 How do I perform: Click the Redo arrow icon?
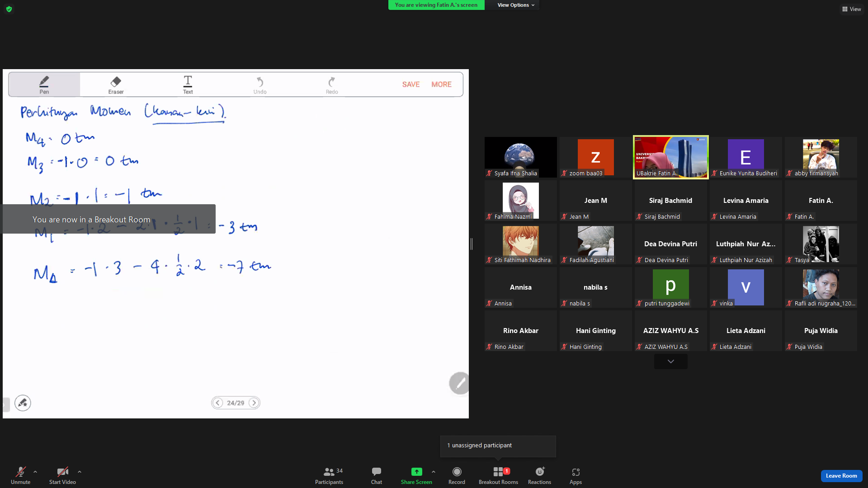[x=332, y=82]
